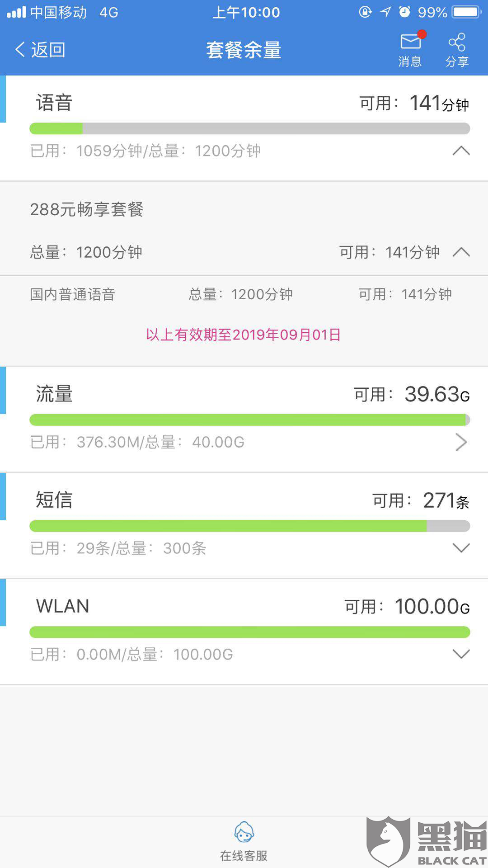Collapse the 语音 voice section
This screenshot has height=868, width=488.
pos(461,151)
